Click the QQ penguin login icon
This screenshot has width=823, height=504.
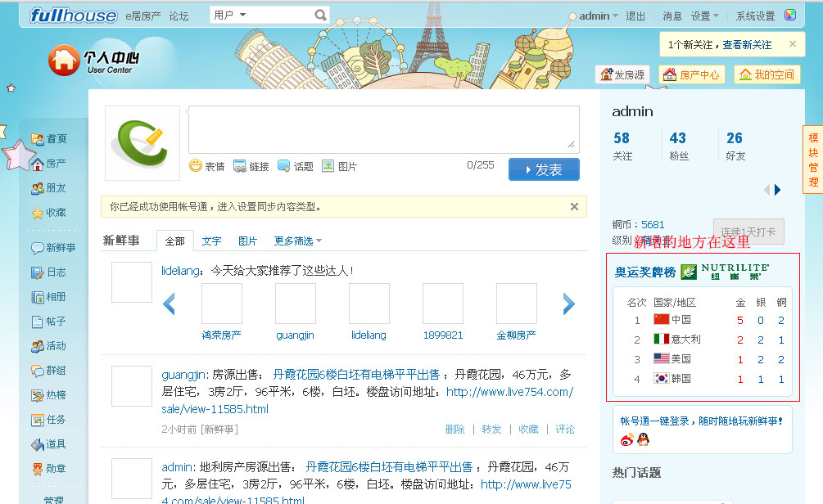click(x=644, y=440)
